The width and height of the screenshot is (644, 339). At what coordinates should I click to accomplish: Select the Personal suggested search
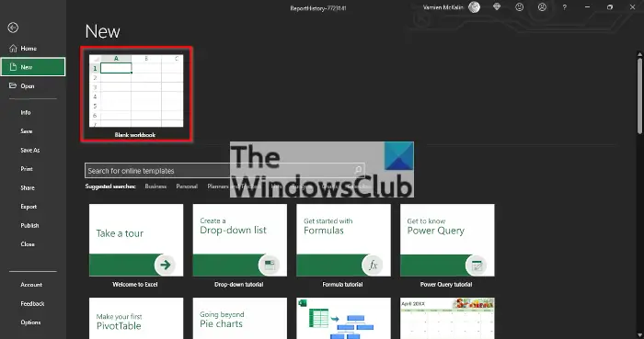tap(187, 186)
